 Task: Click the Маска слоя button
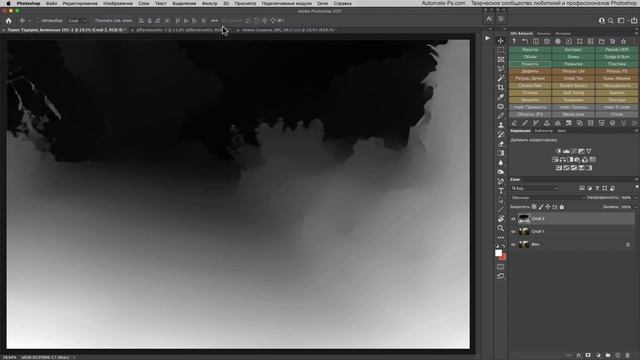(x=573, y=114)
